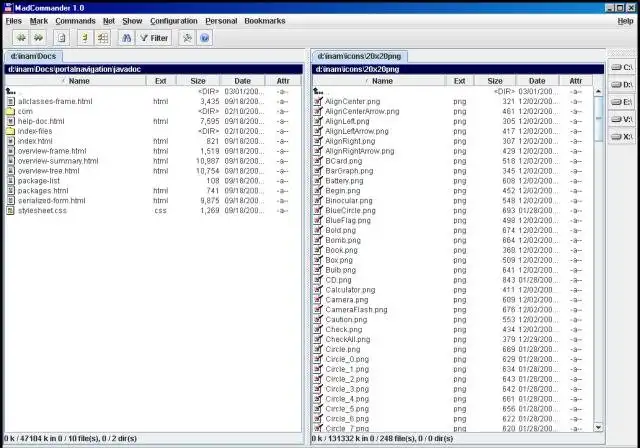The width and height of the screenshot is (640, 448).
Task: Select the d:\inam\icons\20x20png panel tab
Action: [x=359, y=56]
